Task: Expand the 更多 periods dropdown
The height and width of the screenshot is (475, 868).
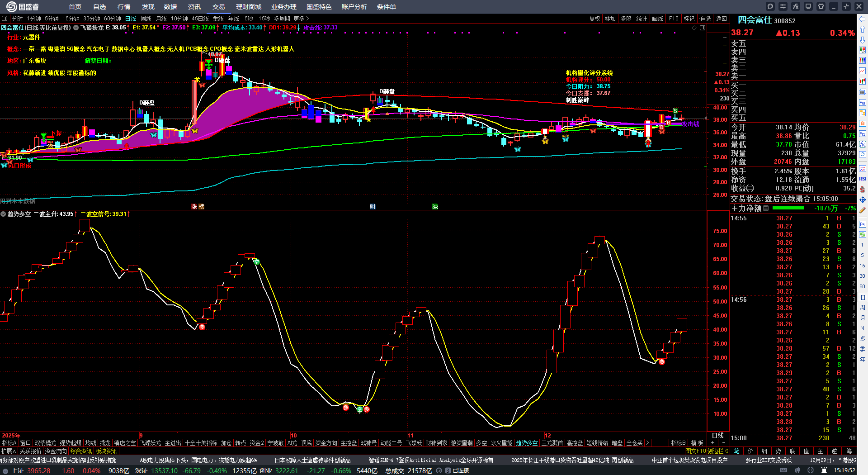Action: 302,19
